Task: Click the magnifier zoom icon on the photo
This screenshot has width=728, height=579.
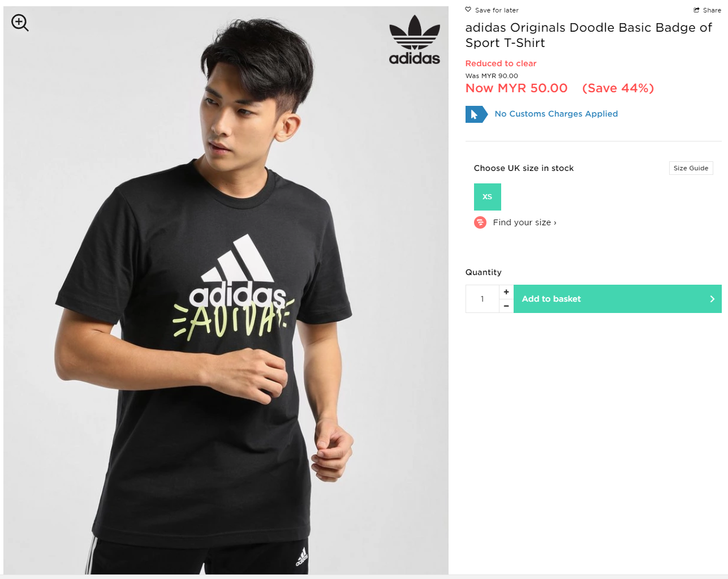Action: 20,23
